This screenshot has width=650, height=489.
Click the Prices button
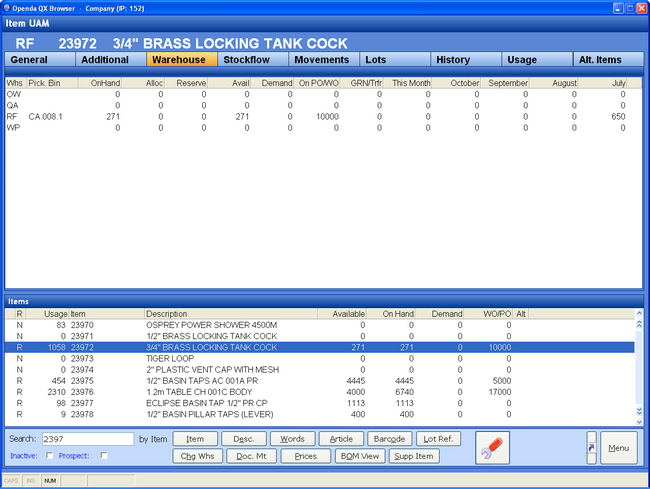(x=306, y=456)
